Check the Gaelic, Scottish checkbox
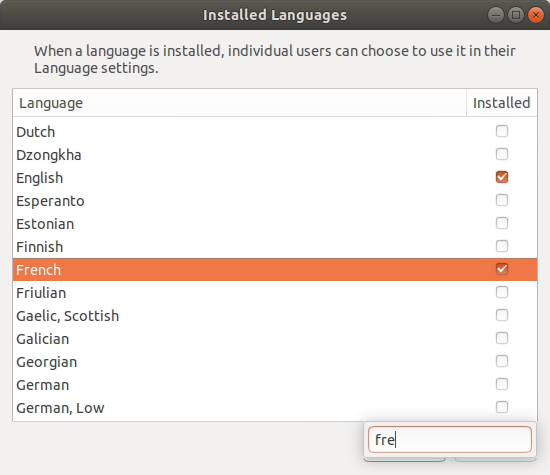This screenshot has height=475, width=550. [x=502, y=315]
